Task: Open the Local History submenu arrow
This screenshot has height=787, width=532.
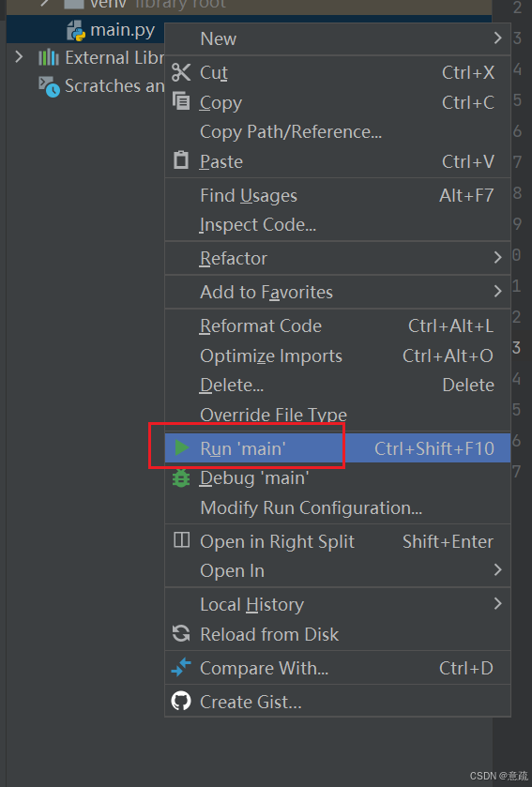Action: tap(497, 603)
